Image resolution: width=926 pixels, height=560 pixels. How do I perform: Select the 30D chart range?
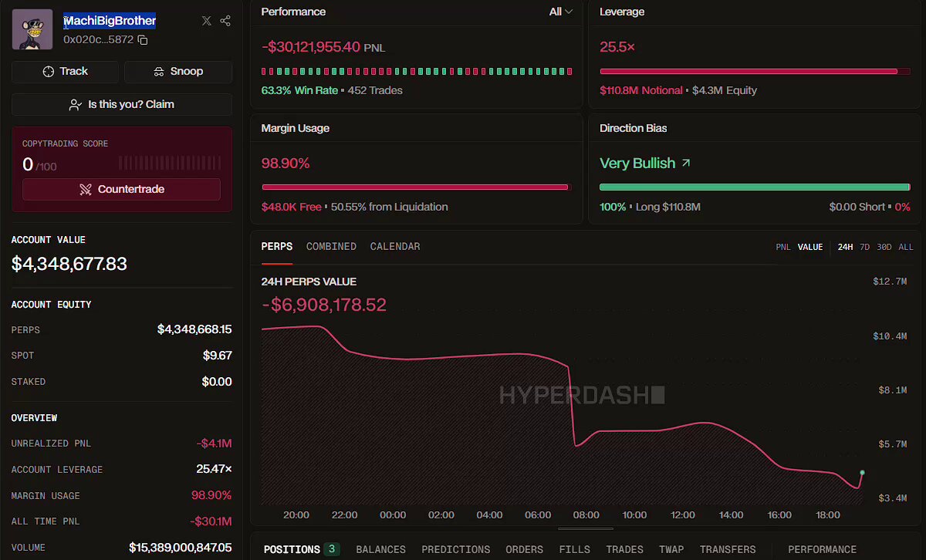884,247
